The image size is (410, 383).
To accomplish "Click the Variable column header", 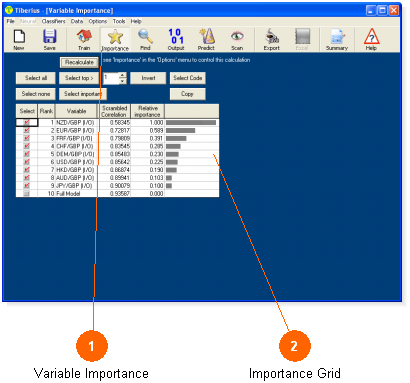I will click(x=76, y=111).
